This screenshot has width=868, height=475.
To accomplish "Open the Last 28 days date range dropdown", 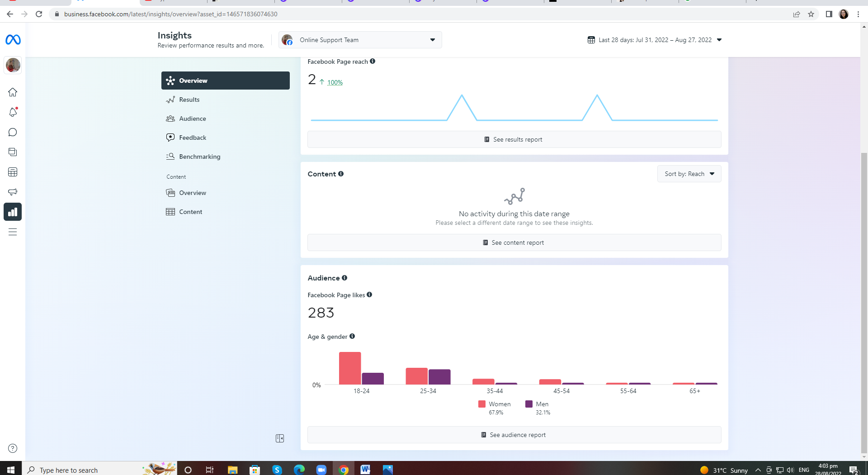I will 655,40.
